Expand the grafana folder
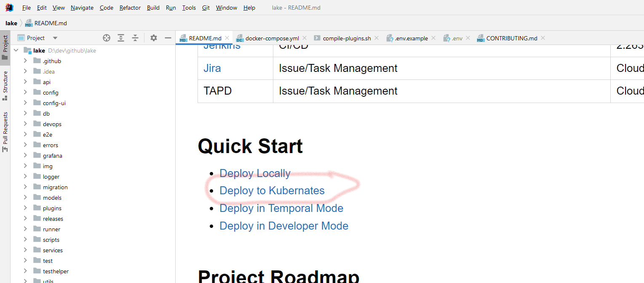Image resolution: width=644 pixels, height=283 pixels. (x=25, y=156)
